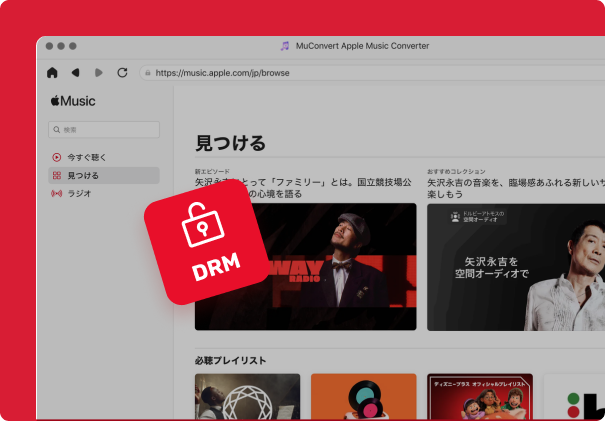Open the ディズニープラス オフィシャルプレイリスト cover
Viewport: 605px width, 421px height.
point(480,396)
